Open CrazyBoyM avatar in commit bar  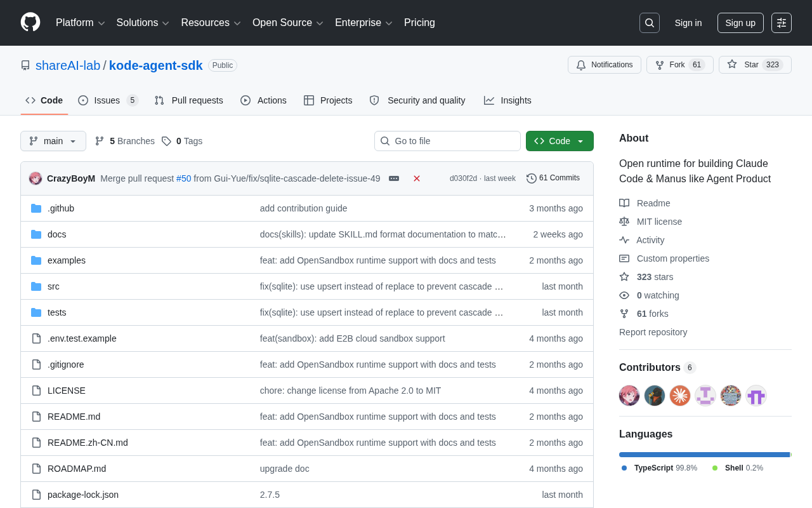36,178
